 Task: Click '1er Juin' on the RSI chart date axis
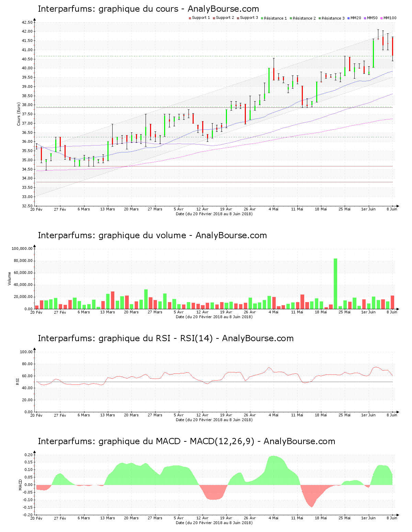(368, 415)
